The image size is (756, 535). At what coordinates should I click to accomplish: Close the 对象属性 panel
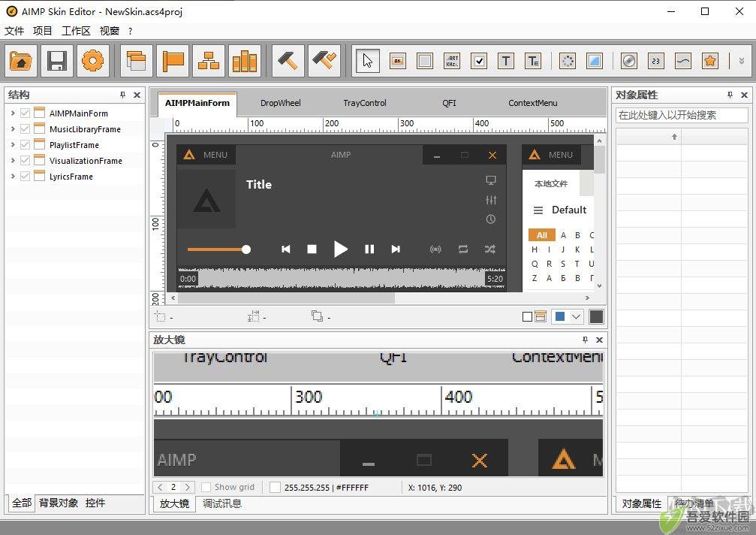(744, 95)
